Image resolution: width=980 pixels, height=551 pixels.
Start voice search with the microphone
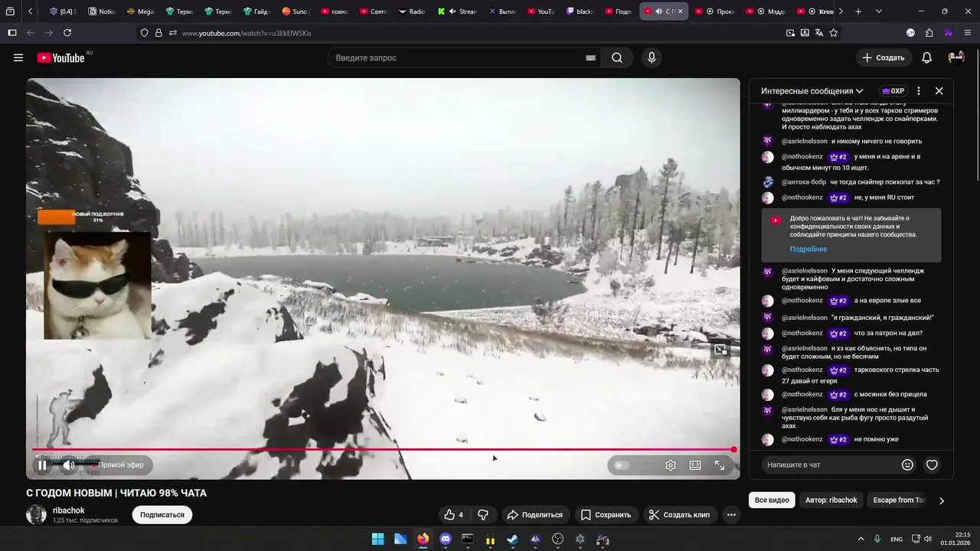click(652, 57)
